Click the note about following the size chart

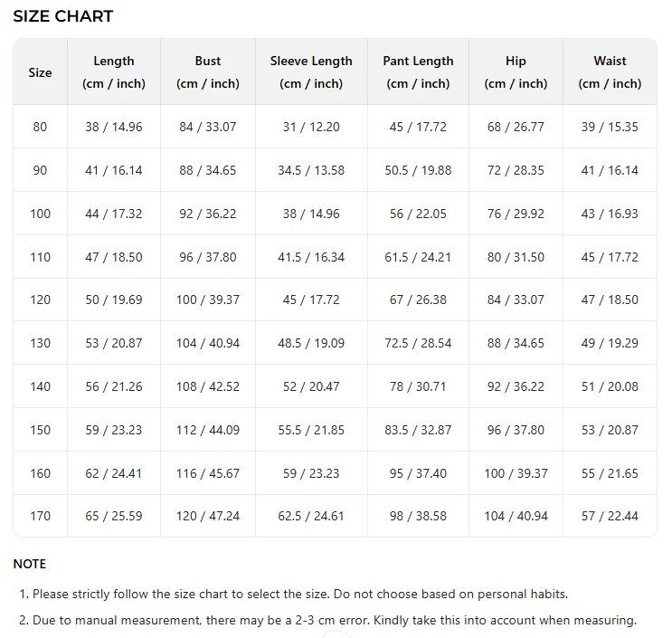[293, 595]
